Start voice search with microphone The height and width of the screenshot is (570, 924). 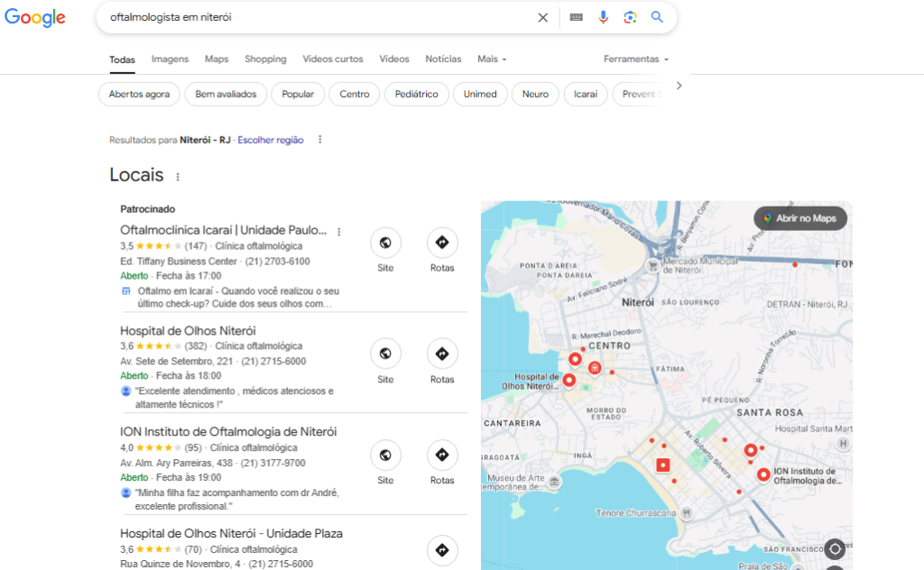pos(603,18)
